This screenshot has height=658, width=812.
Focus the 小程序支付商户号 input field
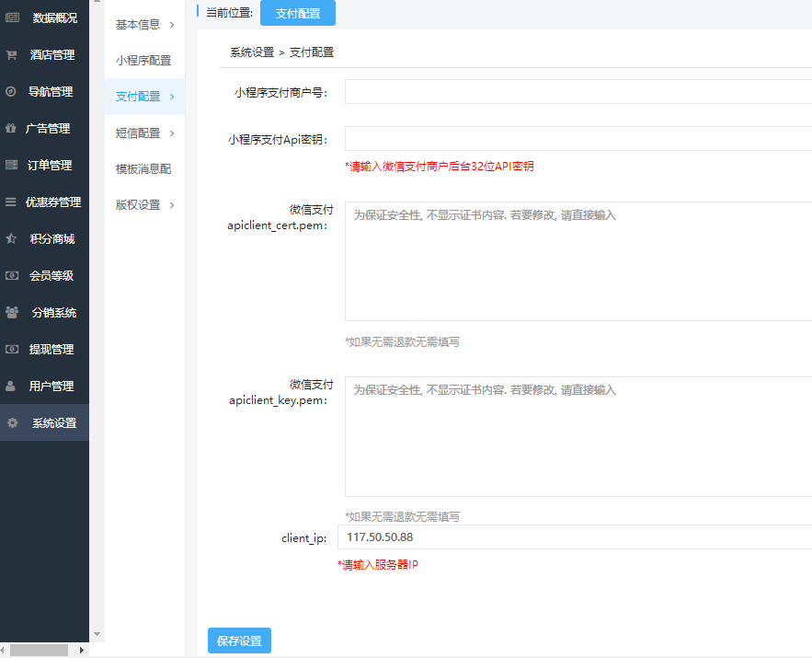coord(578,92)
